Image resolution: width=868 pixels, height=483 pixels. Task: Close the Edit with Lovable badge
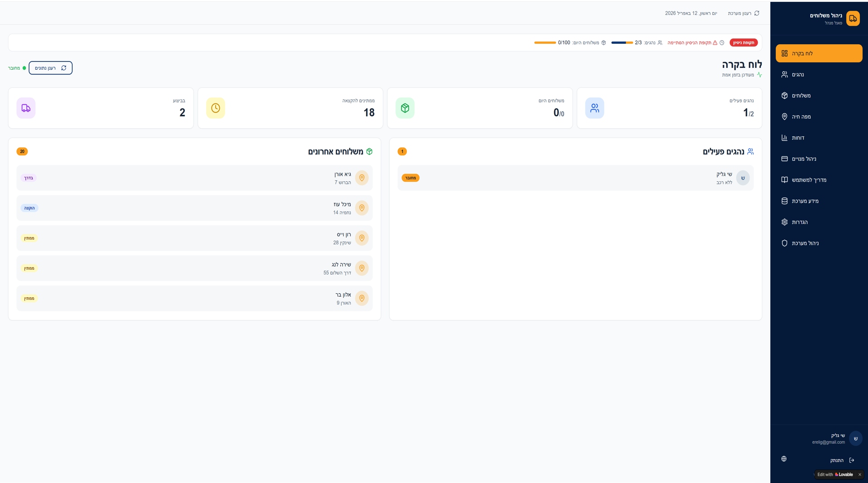pos(859,474)
